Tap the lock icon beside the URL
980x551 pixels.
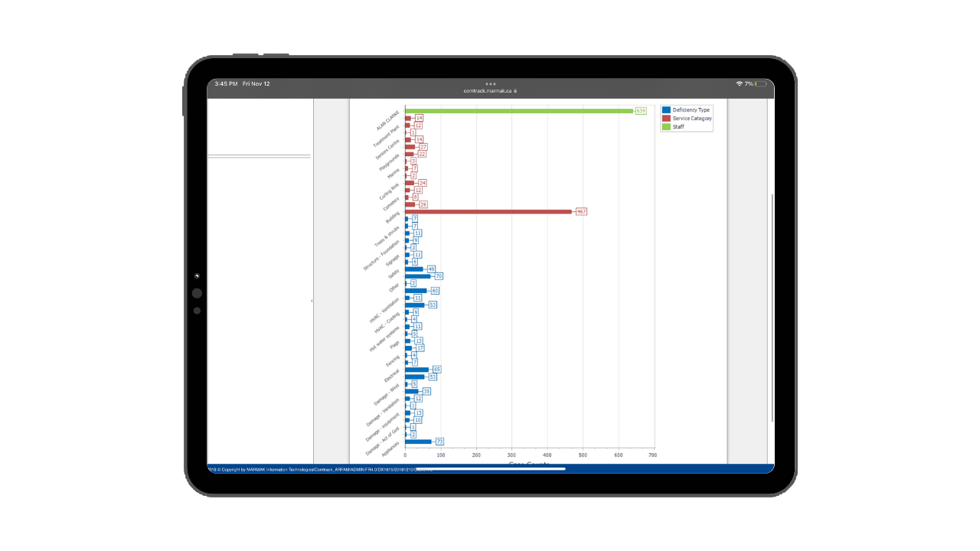click(515, 91)
